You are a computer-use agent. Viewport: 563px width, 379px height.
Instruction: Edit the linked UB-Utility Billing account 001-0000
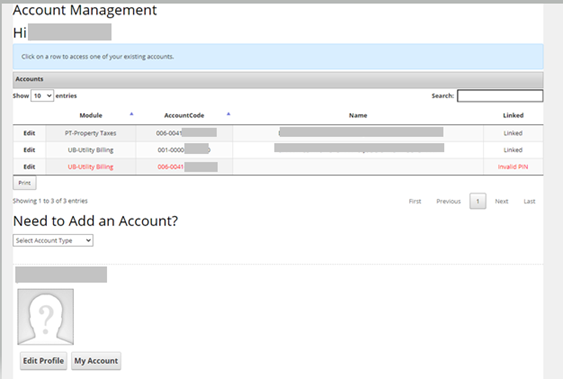click(x=29, y=150)
